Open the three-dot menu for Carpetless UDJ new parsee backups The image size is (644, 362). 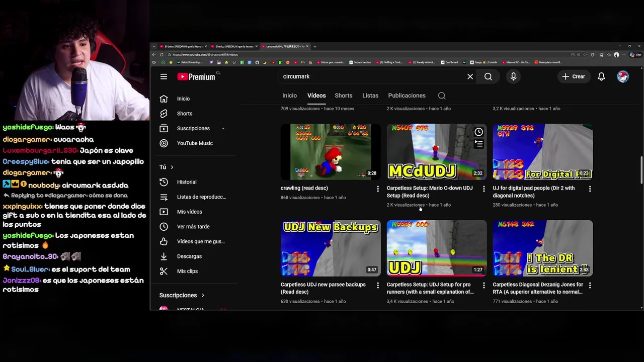click(x=378, y=286)
